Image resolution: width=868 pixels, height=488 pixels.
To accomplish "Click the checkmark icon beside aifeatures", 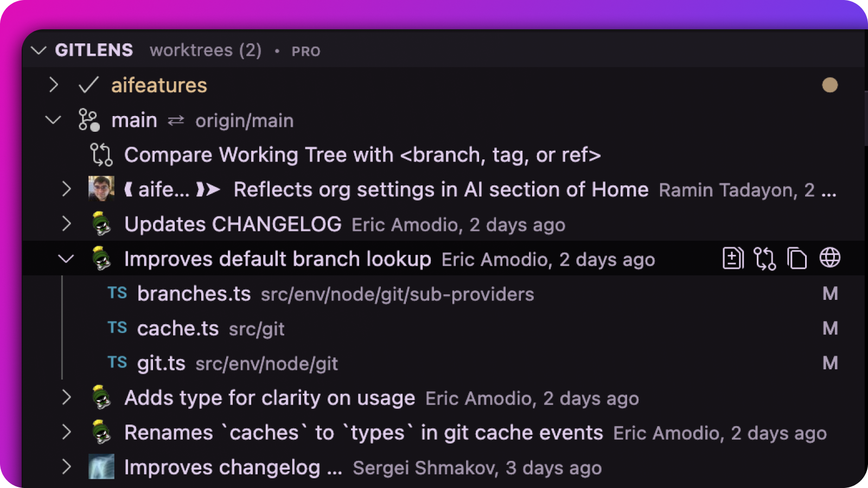I will tap(88, 85).
